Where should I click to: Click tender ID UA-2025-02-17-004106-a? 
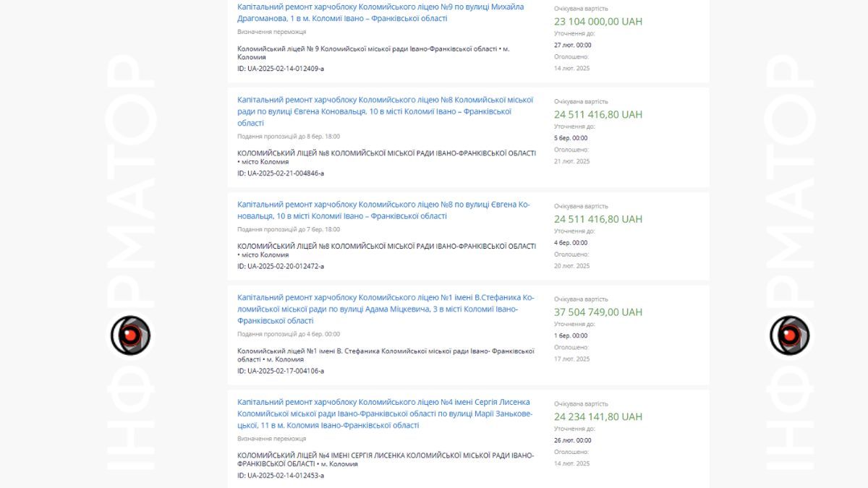click(281, 371)
